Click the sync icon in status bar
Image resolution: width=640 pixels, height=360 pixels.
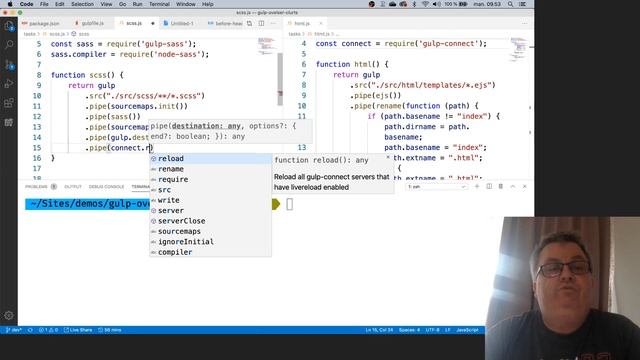coord(30,330)
